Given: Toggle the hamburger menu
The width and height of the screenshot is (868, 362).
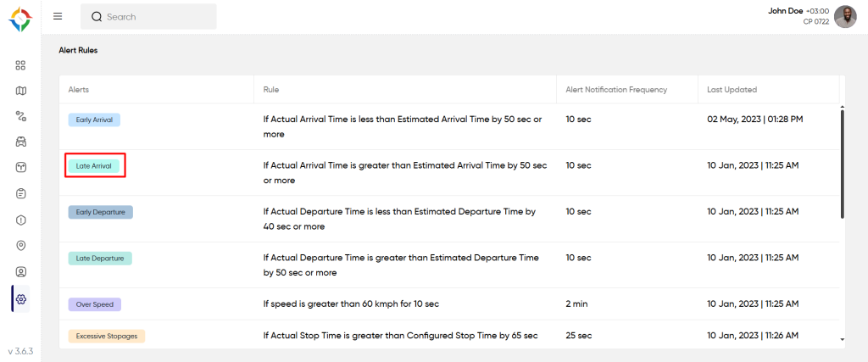Looking at the screenshot, I should click(x=58, y=16).
